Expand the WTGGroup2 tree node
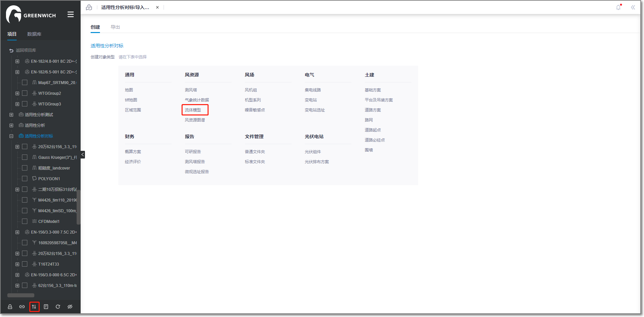The image size is (644, 317). [17, 93]
